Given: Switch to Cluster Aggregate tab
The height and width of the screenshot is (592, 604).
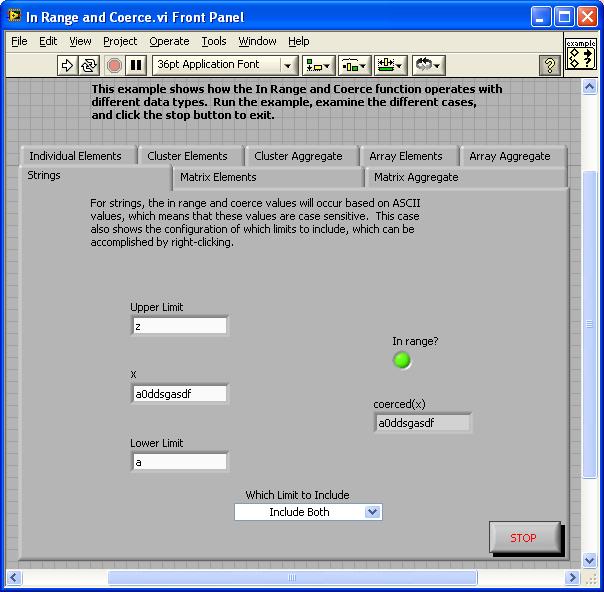Looking at the screenshot, I should [302, 156].
